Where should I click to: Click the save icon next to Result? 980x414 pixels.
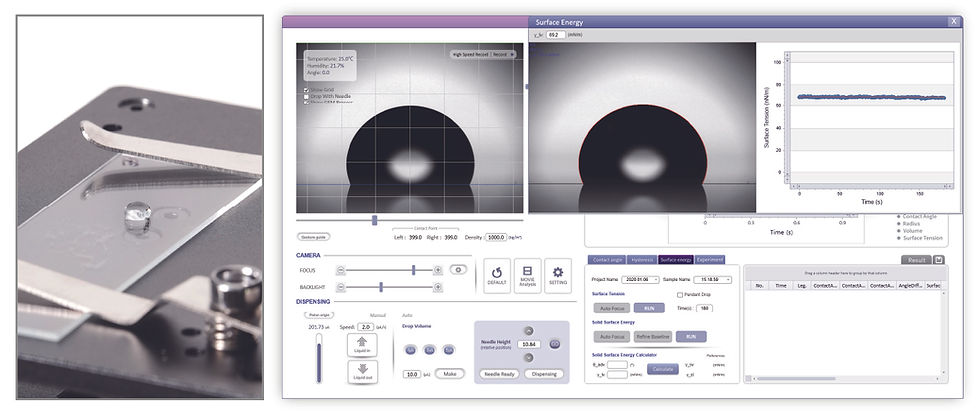pyautogui.click(x=939, y=260)
